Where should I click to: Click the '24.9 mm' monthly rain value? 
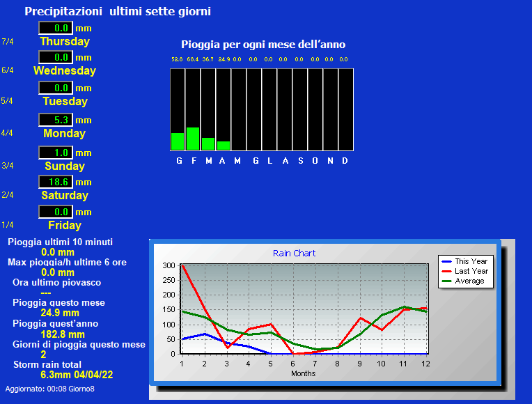click(x=60, y=313)
